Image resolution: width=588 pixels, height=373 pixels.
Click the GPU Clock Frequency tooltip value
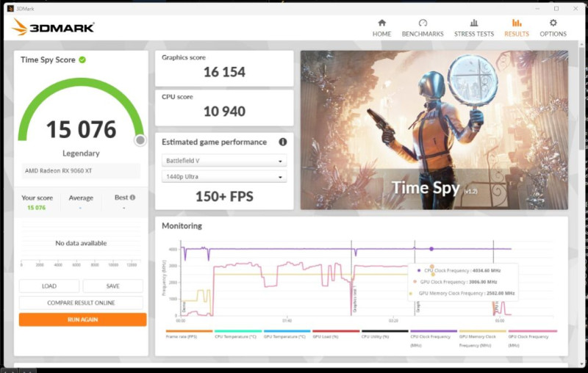(483, 282)
